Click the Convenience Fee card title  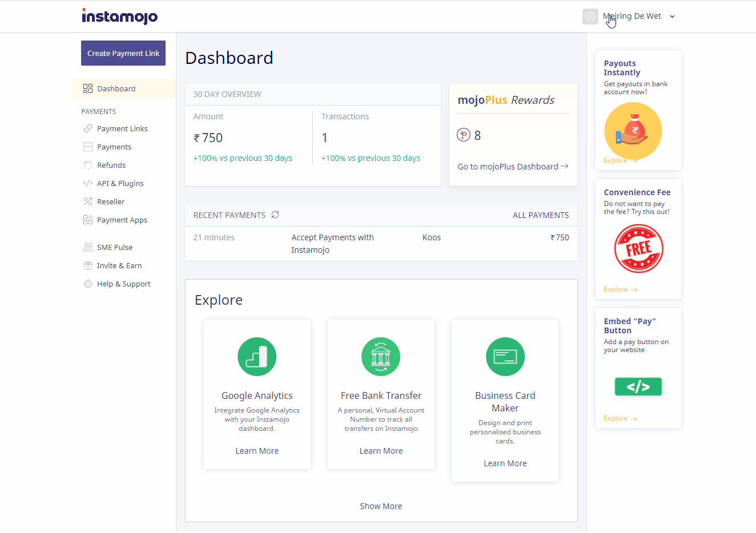pos(637,192)
